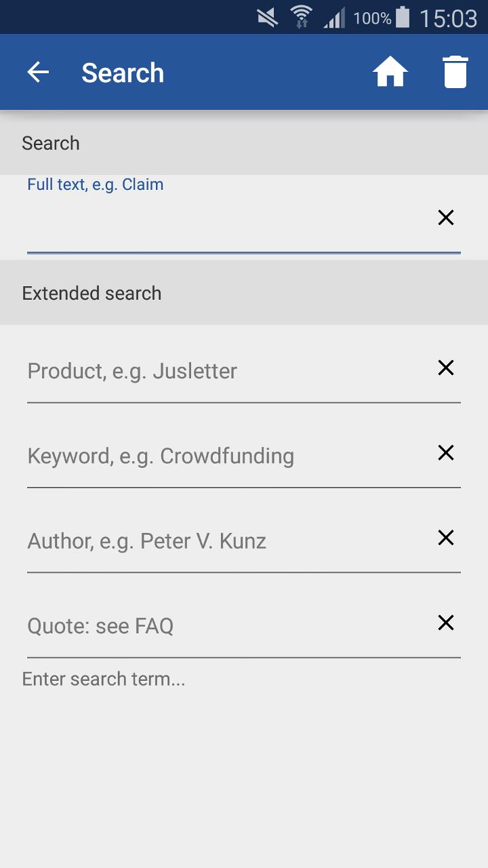The image size is (488, 868).
Task: Tap the Enter search term text
Action: click(104, 679)
